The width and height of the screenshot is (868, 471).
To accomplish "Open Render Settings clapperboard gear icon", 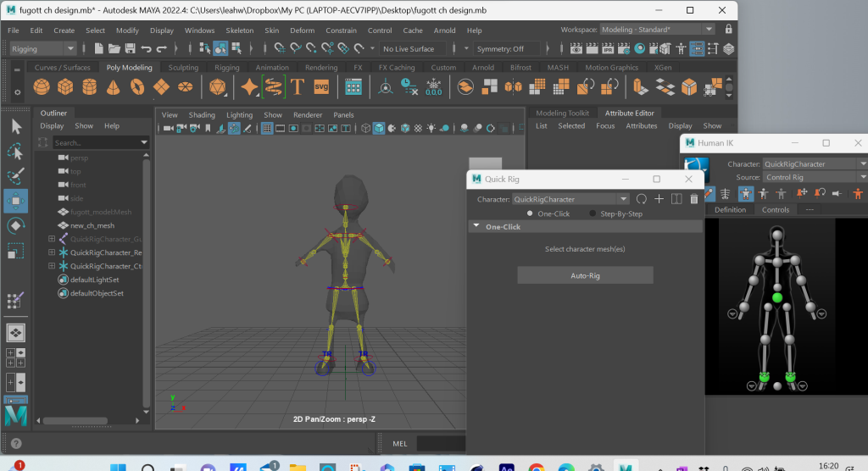I will point(624,48).
